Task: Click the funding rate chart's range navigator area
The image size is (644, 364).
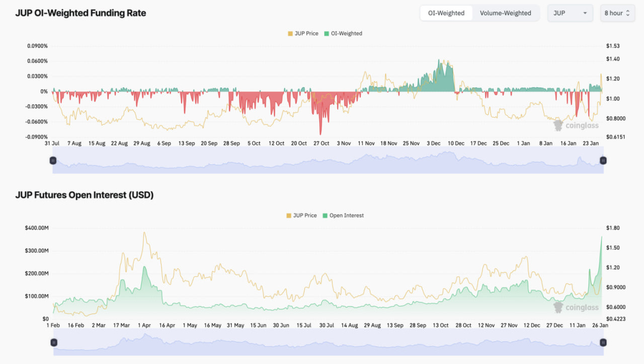Action: pos(327,162)
